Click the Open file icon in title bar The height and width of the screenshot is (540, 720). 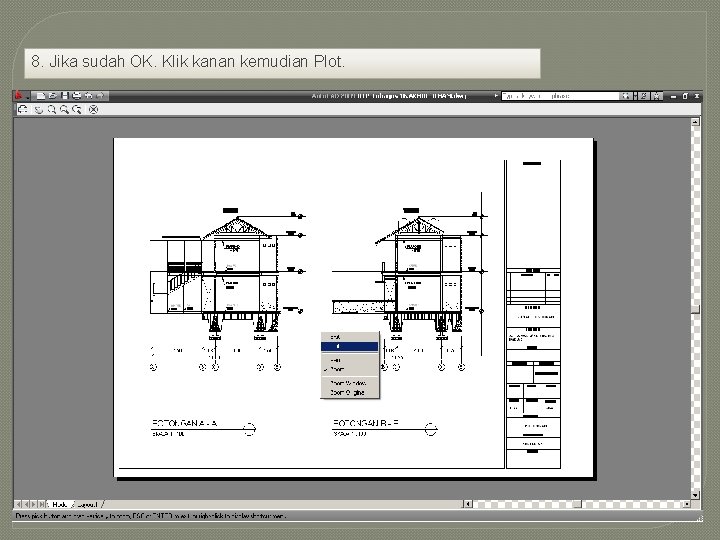click(x=52, y=96)
